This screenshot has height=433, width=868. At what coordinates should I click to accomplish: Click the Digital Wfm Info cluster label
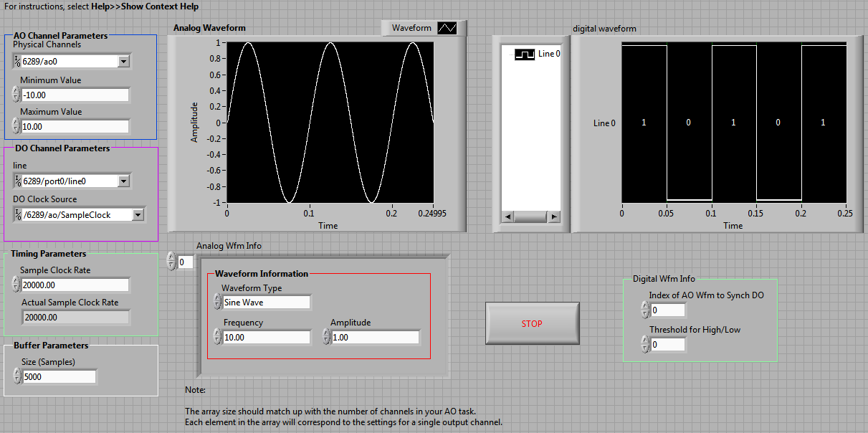(664, 279)
